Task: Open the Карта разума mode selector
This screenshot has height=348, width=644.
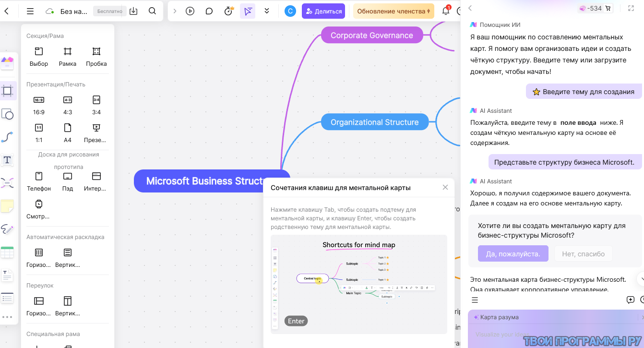Action: (x=496, y=317)
